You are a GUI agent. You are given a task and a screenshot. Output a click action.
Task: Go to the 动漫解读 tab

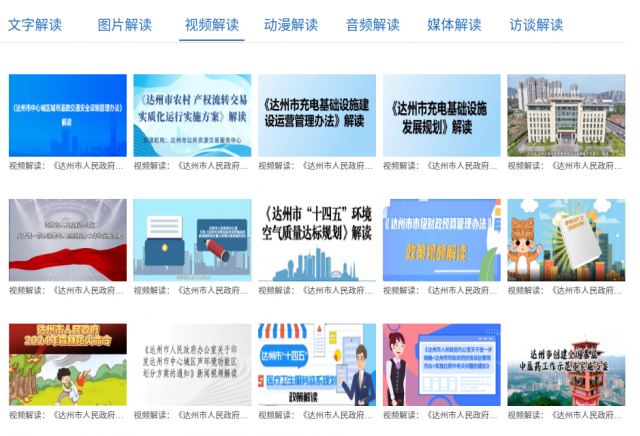[x=291, y=24]
